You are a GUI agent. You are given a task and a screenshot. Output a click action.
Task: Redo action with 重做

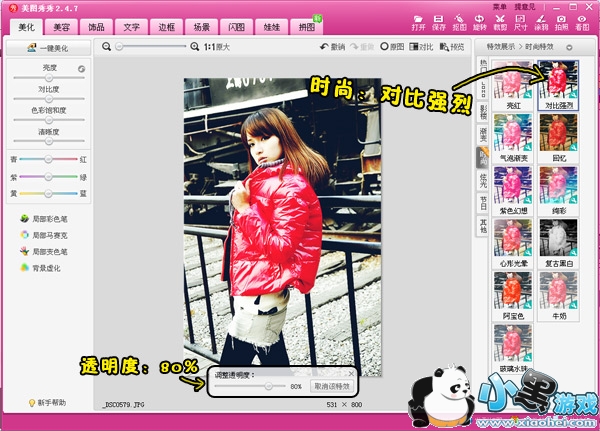[x=362, y=47]
